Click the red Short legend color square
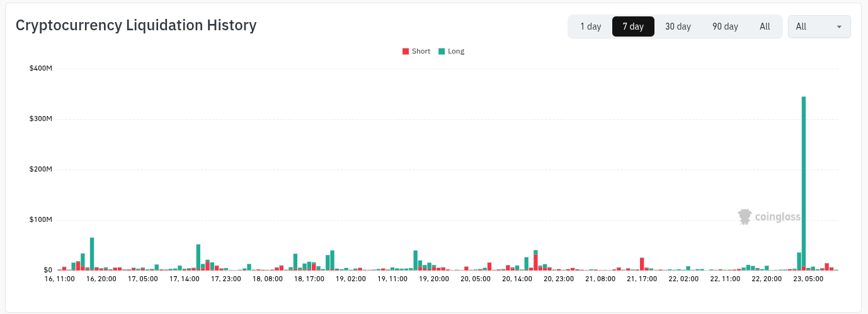 [406, 51]
